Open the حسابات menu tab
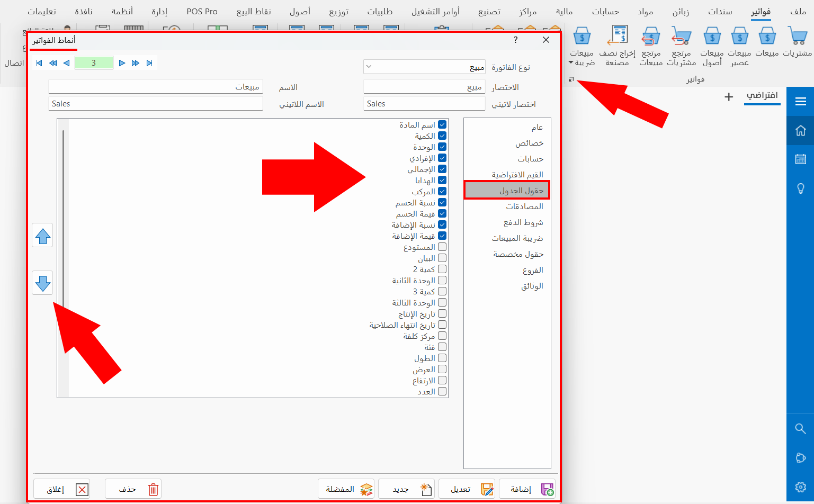814x504 pixels. pos(605,12)
